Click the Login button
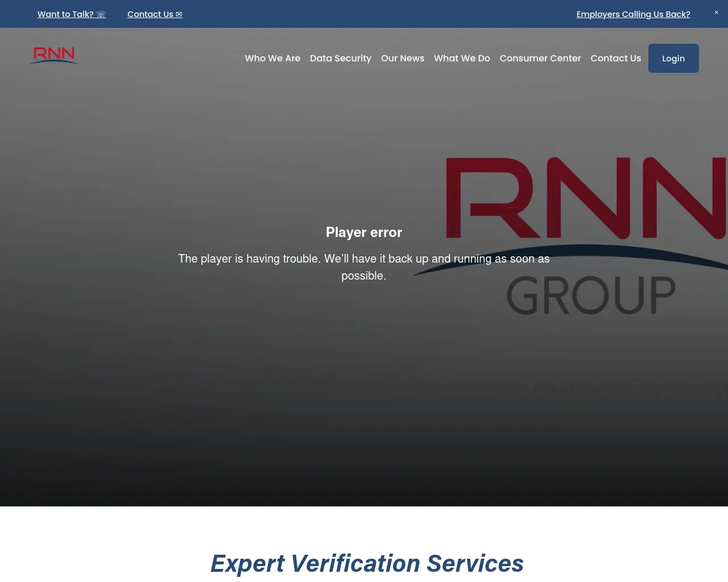 673,58
